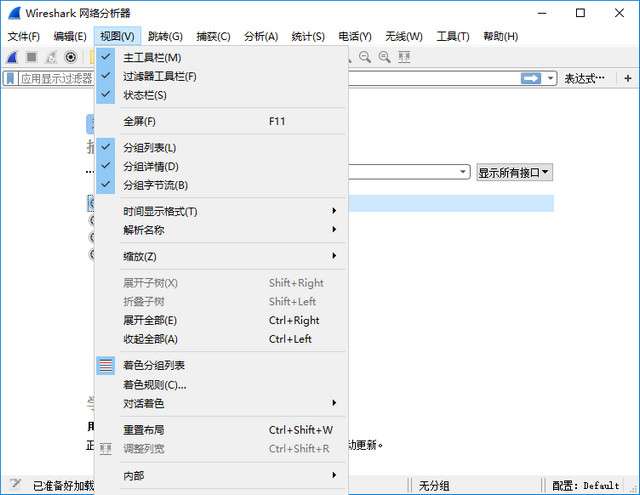Open 统计(S) menu
The height and width of the screenshot is (495, 640).
point(308,36)
